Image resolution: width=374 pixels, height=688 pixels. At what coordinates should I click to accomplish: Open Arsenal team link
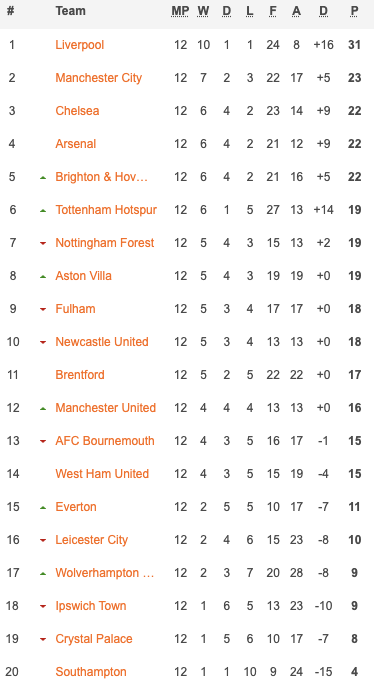pos(76,143)
